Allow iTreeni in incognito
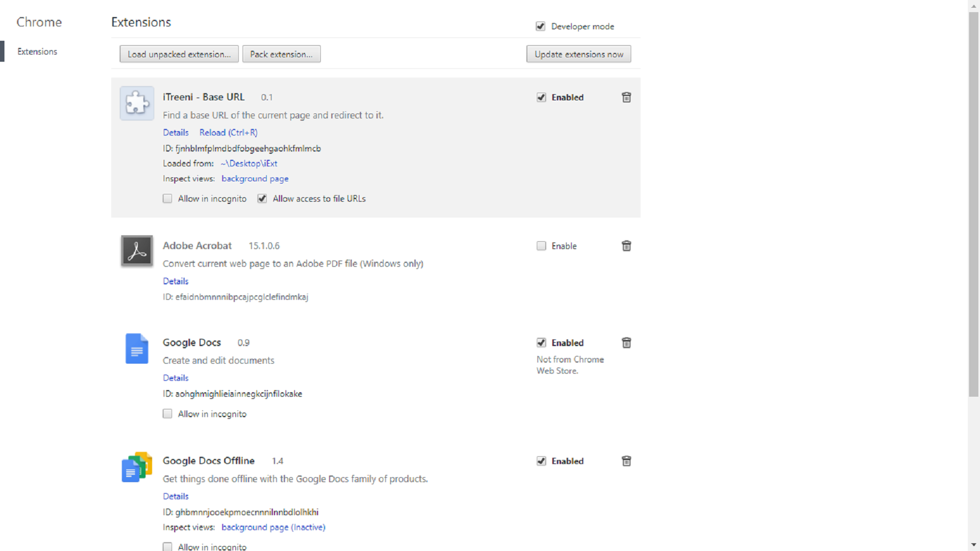The height and width of the screenshot is (551, 980). click(x=168, y=199)
